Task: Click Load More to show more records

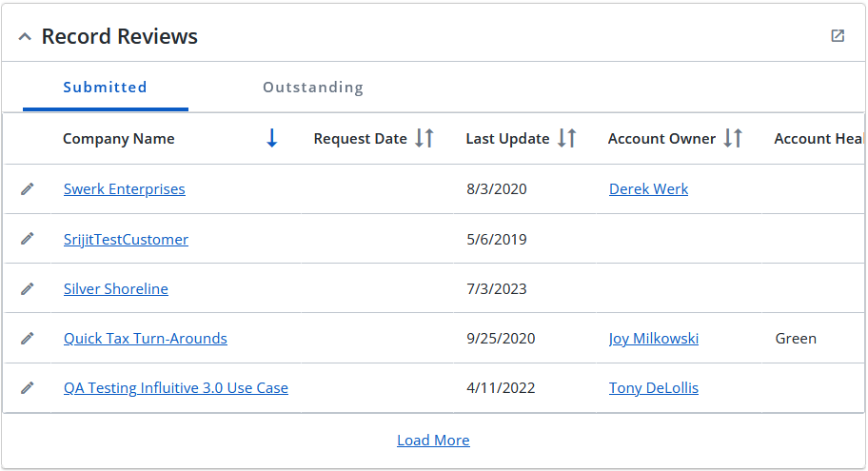Action: pos(433,440)
